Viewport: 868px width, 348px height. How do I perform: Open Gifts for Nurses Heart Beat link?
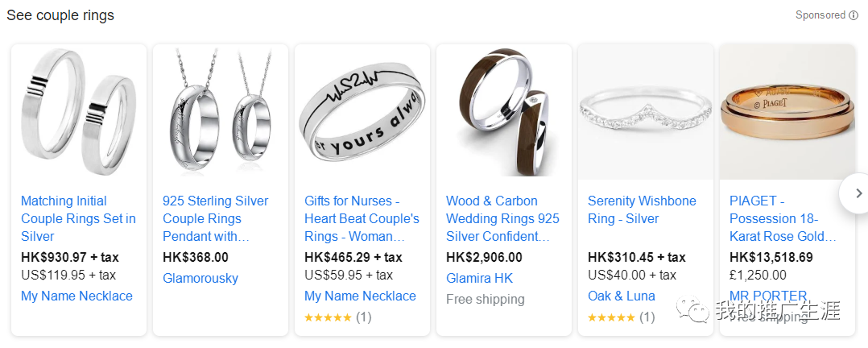[362, 218]
